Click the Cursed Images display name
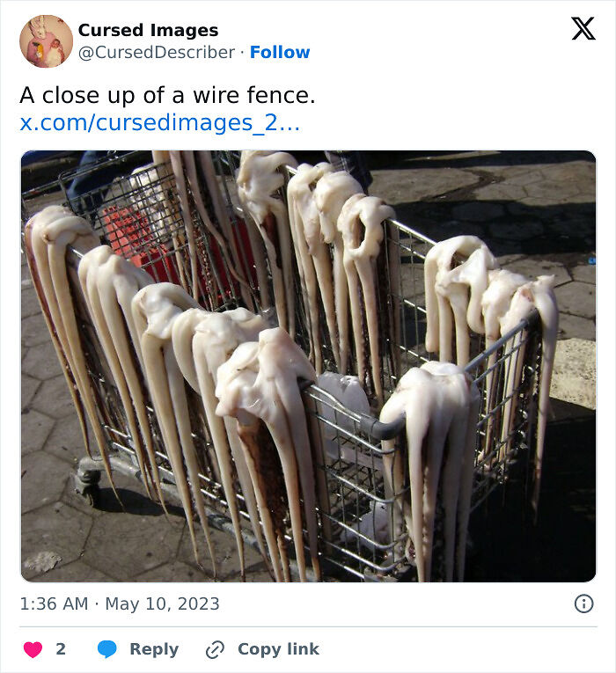 (x=148, y=30)
